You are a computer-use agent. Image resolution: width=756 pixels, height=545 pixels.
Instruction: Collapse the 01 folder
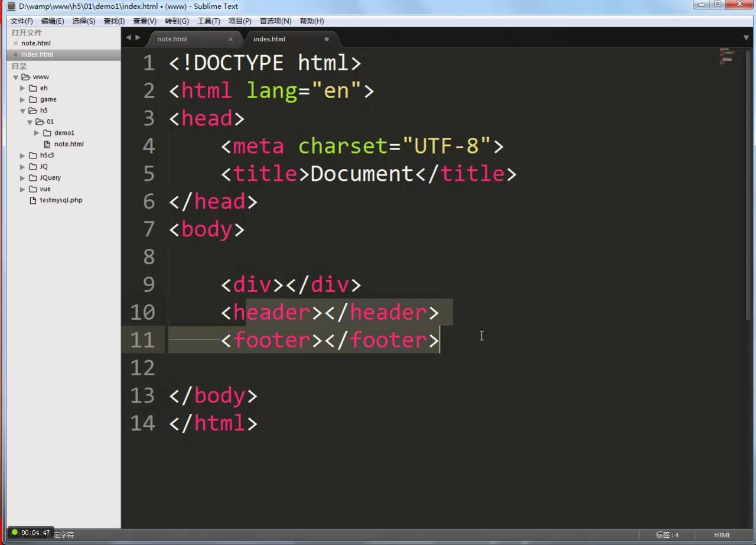pyautogui.click(x=30, y=122)
